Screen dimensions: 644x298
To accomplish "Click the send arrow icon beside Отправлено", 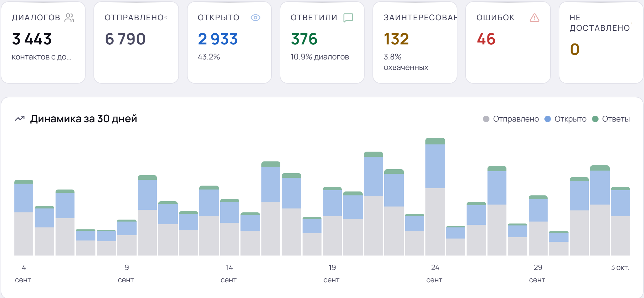I will pos(166,18).
